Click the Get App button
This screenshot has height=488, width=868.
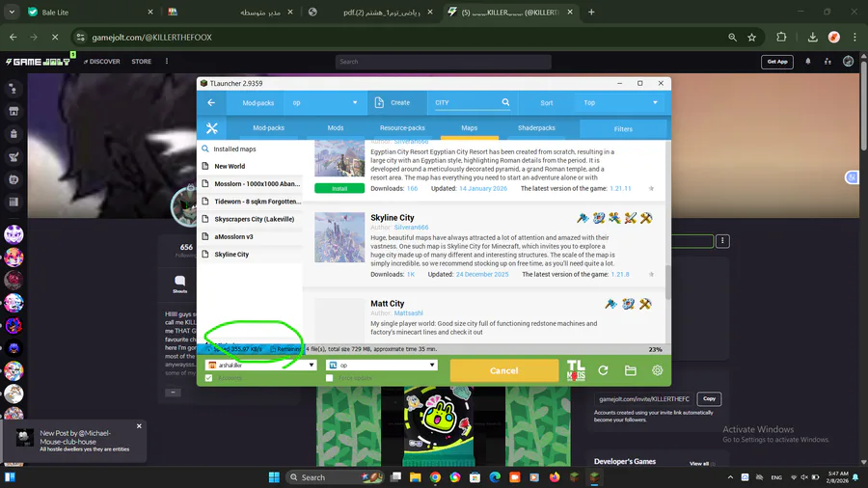click(x=777, y=62)
